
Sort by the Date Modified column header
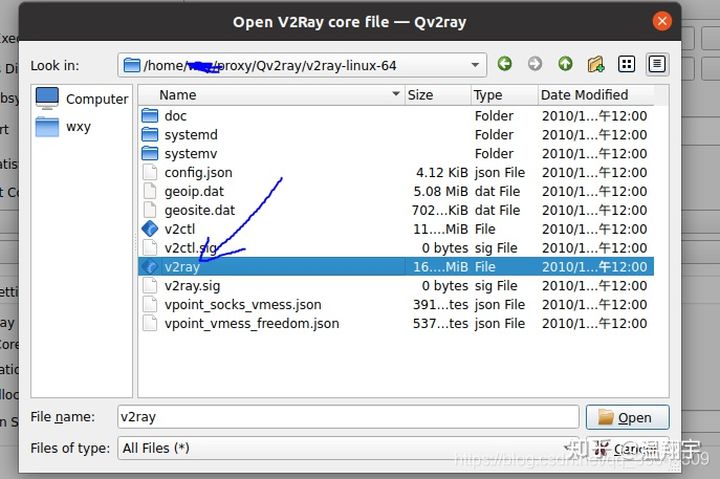pyautogui.click(x=596, y=95)
